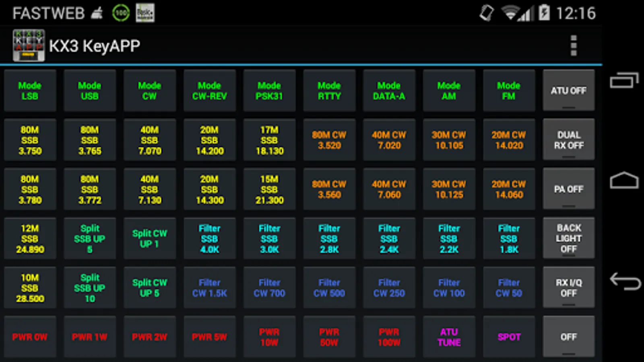Toggle BACK LIGHT OFF switch
The height and width of the screenshot is (362, 644).
point(569,239)
